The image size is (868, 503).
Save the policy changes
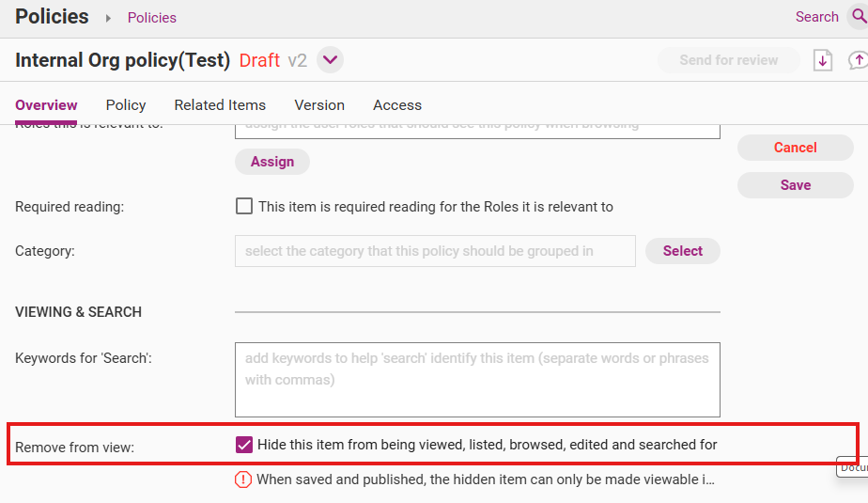tap(795, 185)
